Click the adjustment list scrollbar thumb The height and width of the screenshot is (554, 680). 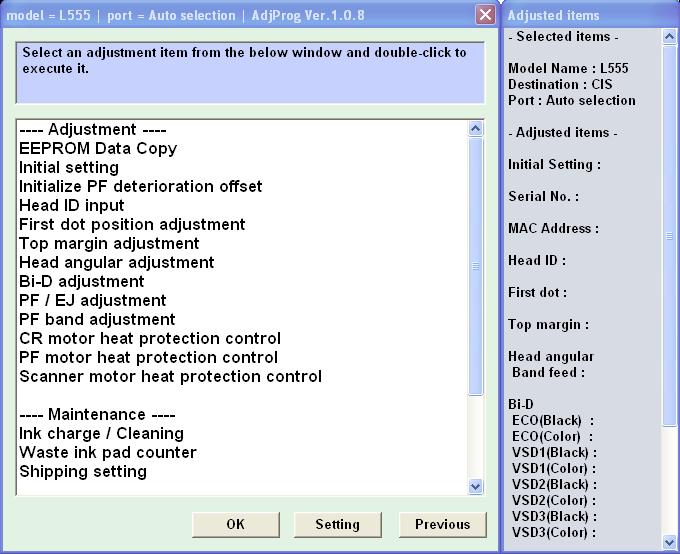(x=476, y=266)
